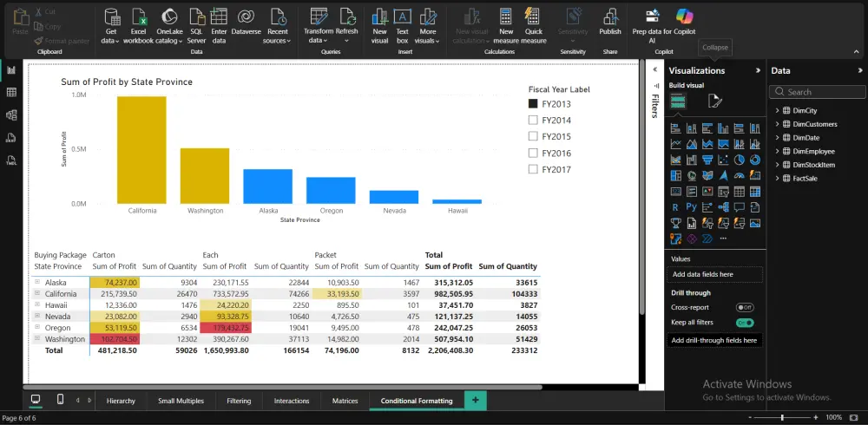
Task: Choose the Python visual
Action: tap(691, 207)
